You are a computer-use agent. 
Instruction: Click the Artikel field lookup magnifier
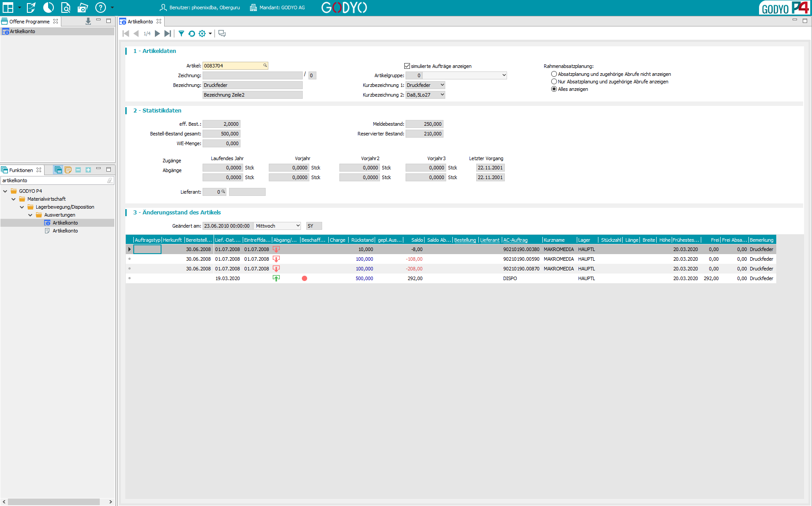point(265,65)
